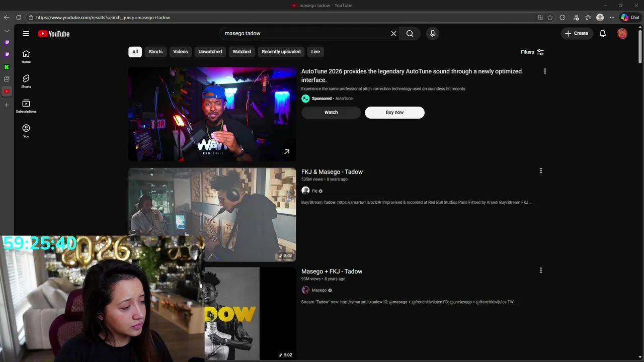The width and height of the screenshot is (644, 362).
Task: Select the All filter chip
Action: [135, 52]
